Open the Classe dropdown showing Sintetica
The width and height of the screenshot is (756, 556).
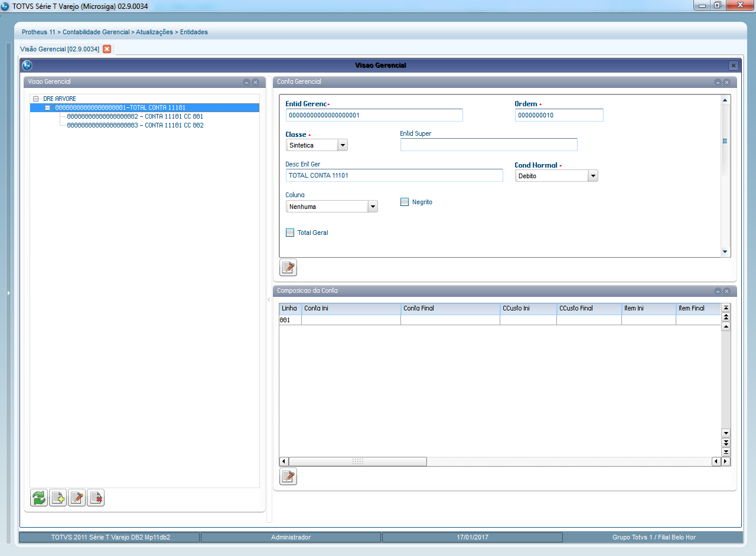pyautogui.click(x=343, y=145)
